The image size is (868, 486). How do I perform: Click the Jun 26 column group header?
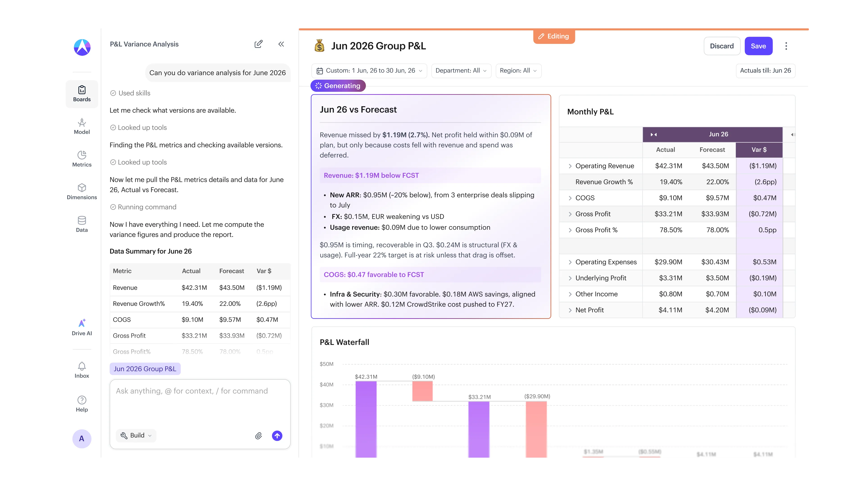click(x=718, y=134)
